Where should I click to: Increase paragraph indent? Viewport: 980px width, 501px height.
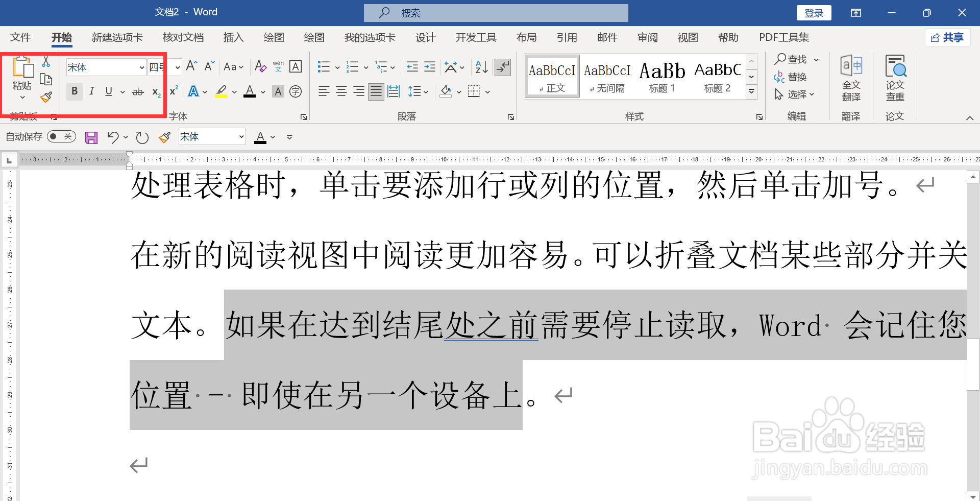pyautogui.click(x=430, y=66)
